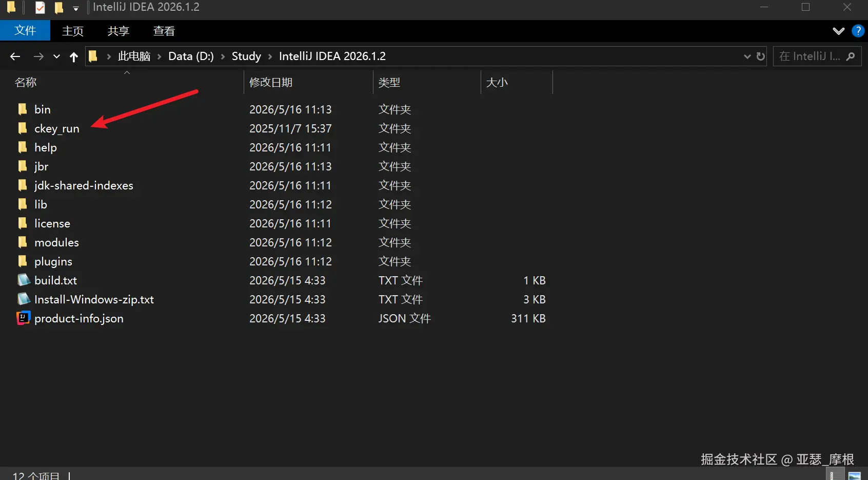
Task: Select the ckey_run folder name
Action: 57,128
